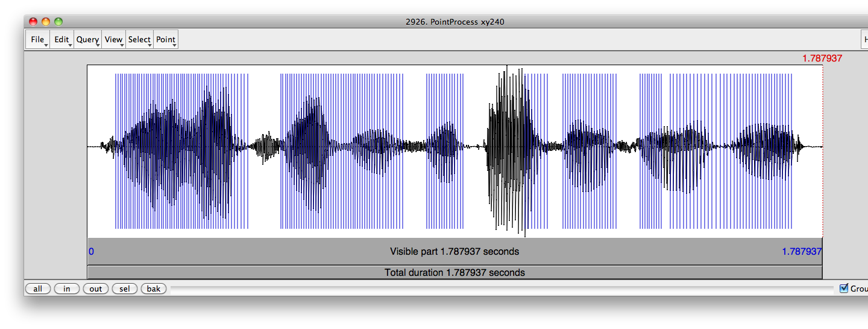Open the Select menu
Viewport: 868px width, 329px height.
click(139, 40)
